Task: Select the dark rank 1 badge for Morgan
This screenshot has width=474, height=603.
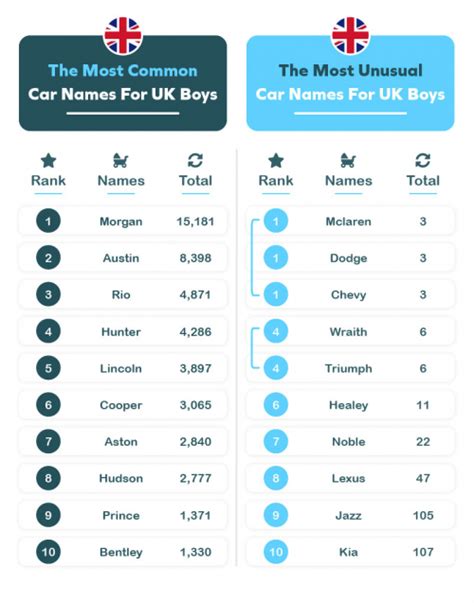Action: [x=48, y=221]
